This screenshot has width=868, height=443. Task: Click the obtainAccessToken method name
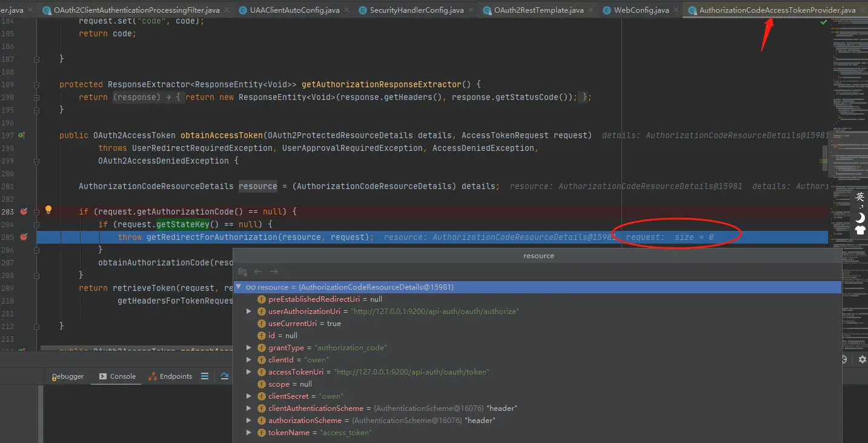tap(222, 135)
